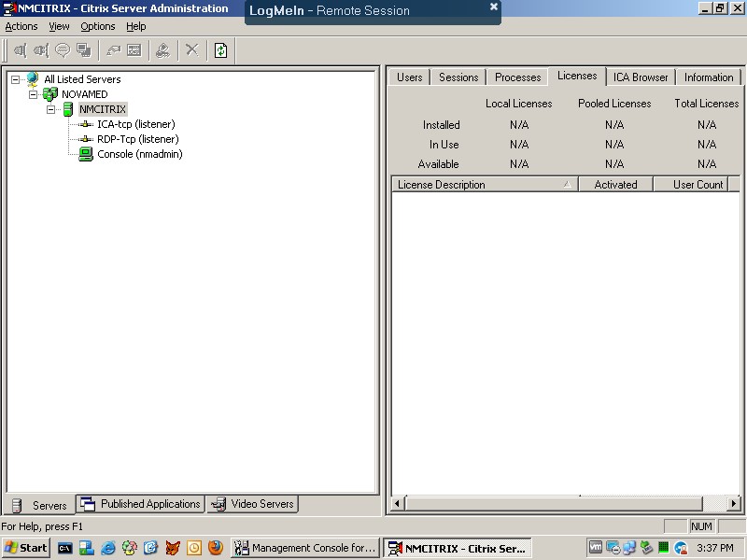Sort by Activated column header

point(615,184)
